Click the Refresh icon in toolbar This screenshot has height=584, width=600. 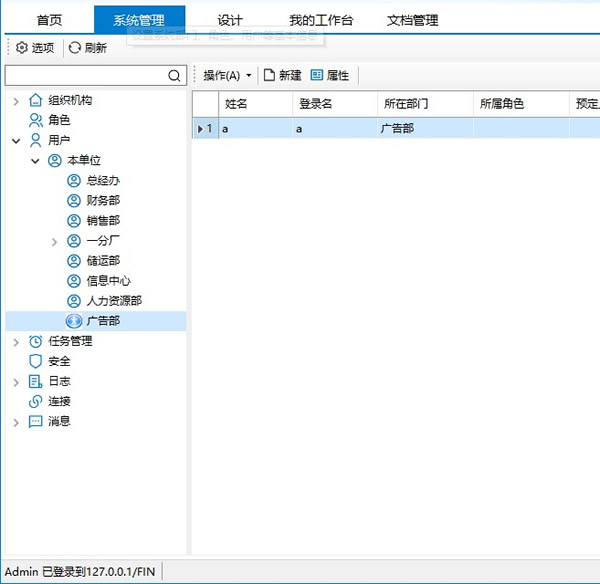[x=75, y=47]
